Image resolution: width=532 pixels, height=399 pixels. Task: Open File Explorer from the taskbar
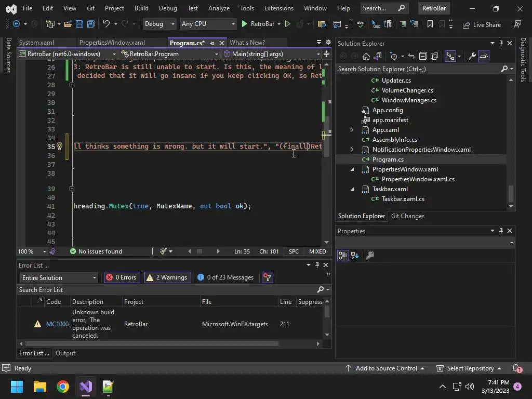pos(39,387)
